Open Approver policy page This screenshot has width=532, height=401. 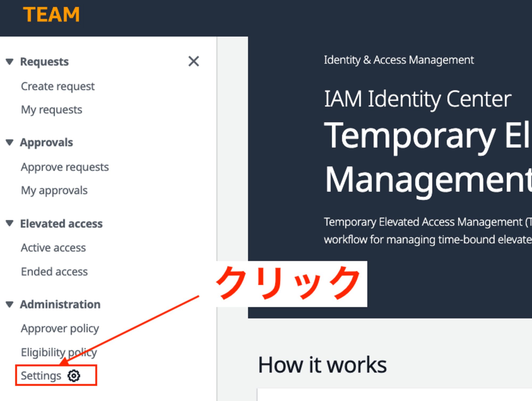click(x=60, y=329)
